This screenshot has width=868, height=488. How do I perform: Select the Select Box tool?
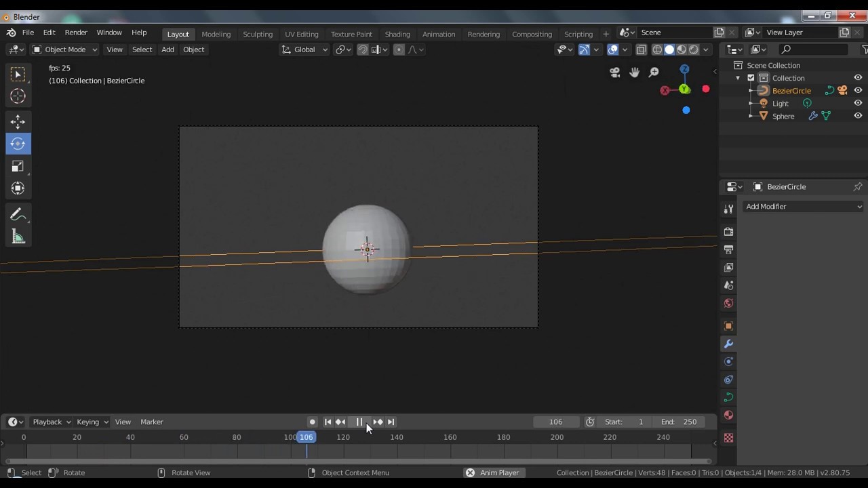click(18, 75)
